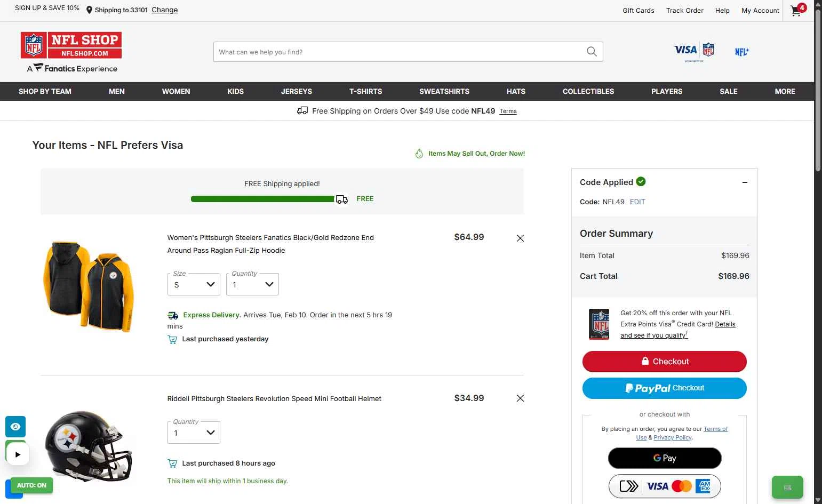Click the Steelers hoodie thumbnail
822x504 pixels.
coord(88,286)
